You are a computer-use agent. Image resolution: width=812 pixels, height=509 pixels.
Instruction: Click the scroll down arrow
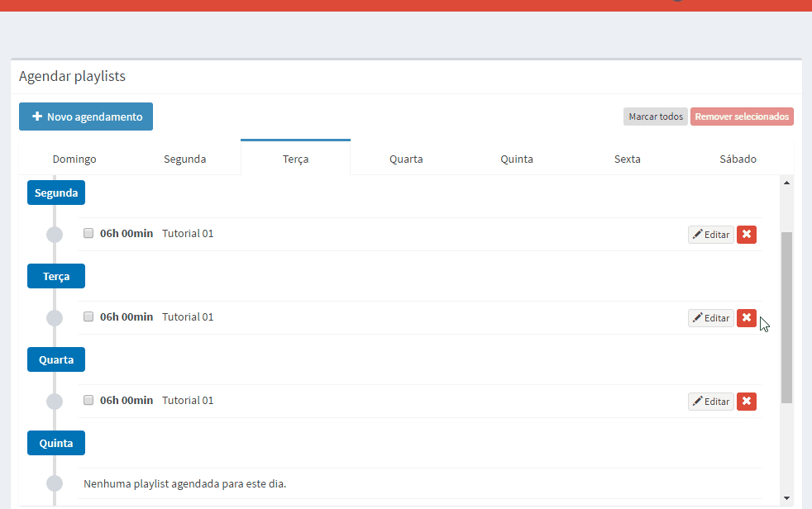click(786, 498)
